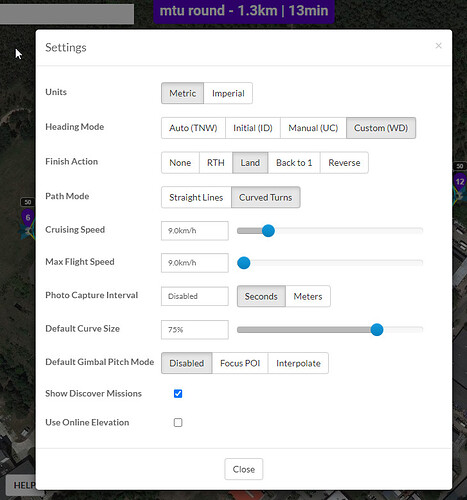Select waypoint 12 marker on map
Viewport: 467px width, 500px height.
460,182
